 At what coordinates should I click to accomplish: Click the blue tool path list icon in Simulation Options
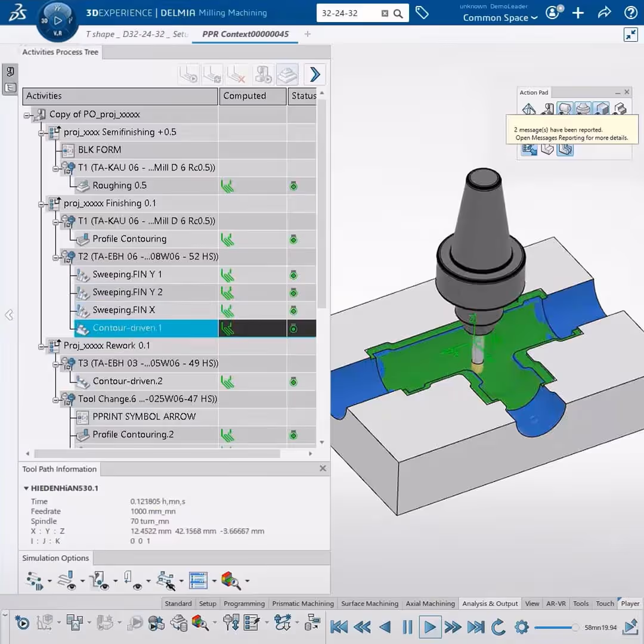198,581
